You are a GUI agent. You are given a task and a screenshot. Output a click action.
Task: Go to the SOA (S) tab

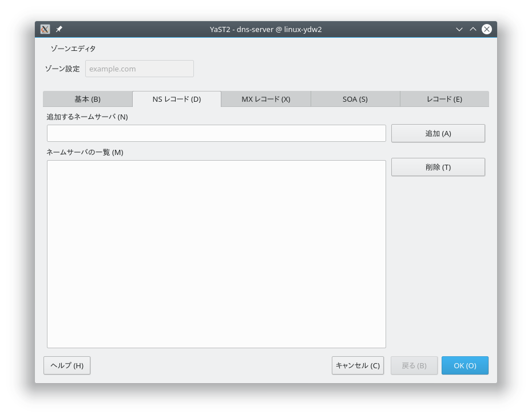(355, 99)
